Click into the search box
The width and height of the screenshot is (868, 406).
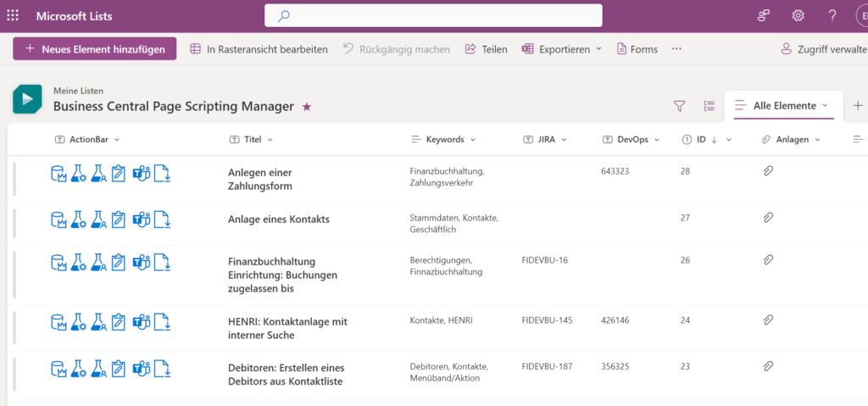tap(433, 15)
